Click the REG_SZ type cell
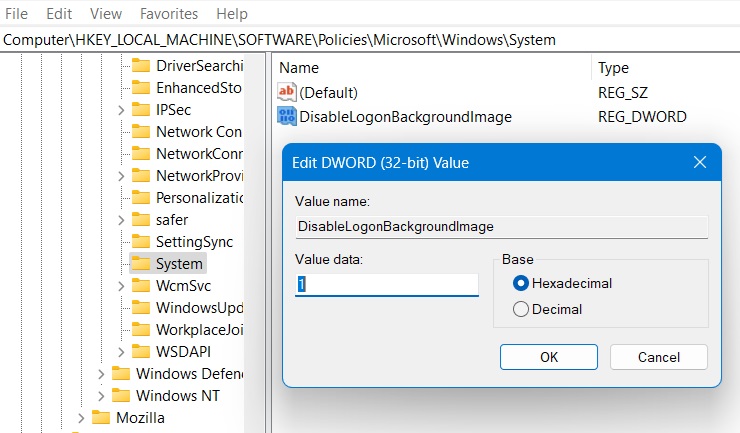The image size is (740, 433). click(x=623, y=93)
